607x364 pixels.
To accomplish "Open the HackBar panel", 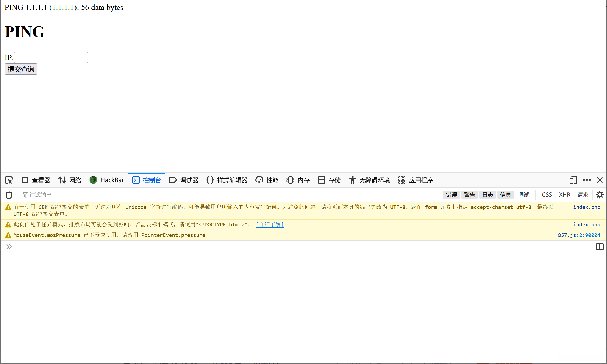I will tap(107, 180).
